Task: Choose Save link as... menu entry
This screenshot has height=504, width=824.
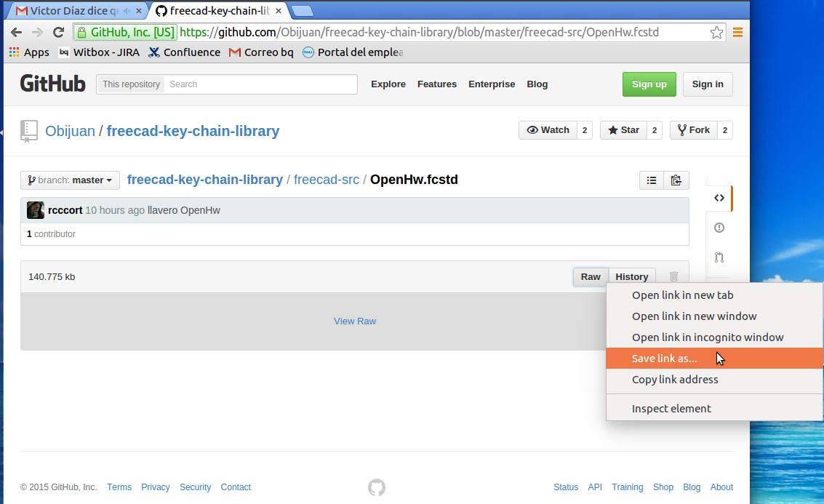Action: coord(714,359)
